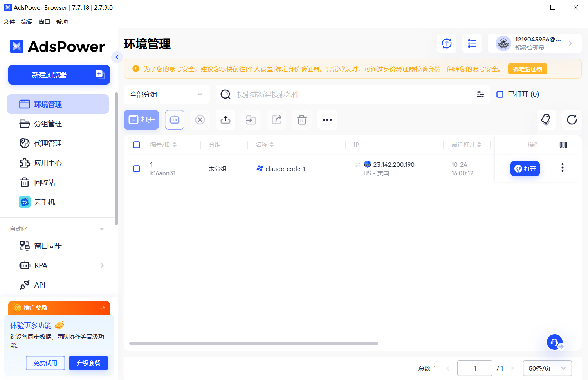The width and height of the screenshot is (588, 380).
Task: Open the 文件 menu
Action: (9, 22)
